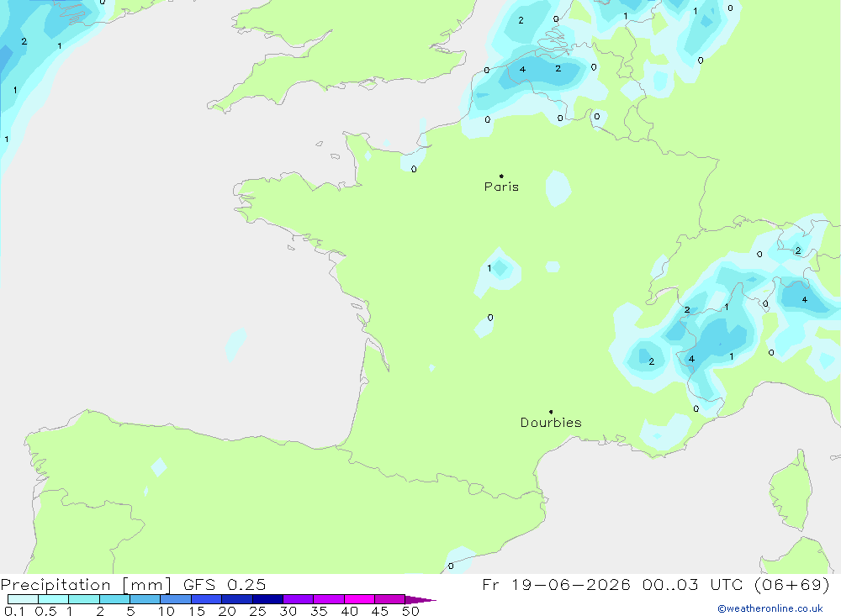The image size is (841, 616).
Task: Click the '45' legend scale value
Action: click(380, 611)
